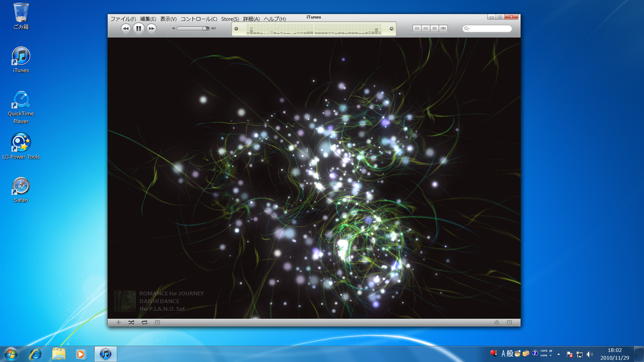Open the Genius atom button
The image size is (644, 362).
tap(497, 322)
